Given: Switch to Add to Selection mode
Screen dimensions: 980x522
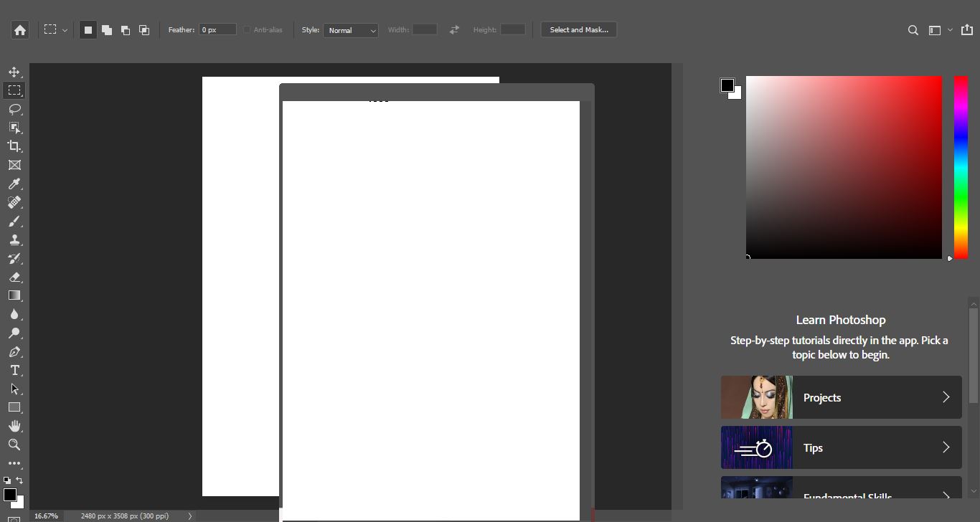Looking at the screenshot, I should [106, 29].
